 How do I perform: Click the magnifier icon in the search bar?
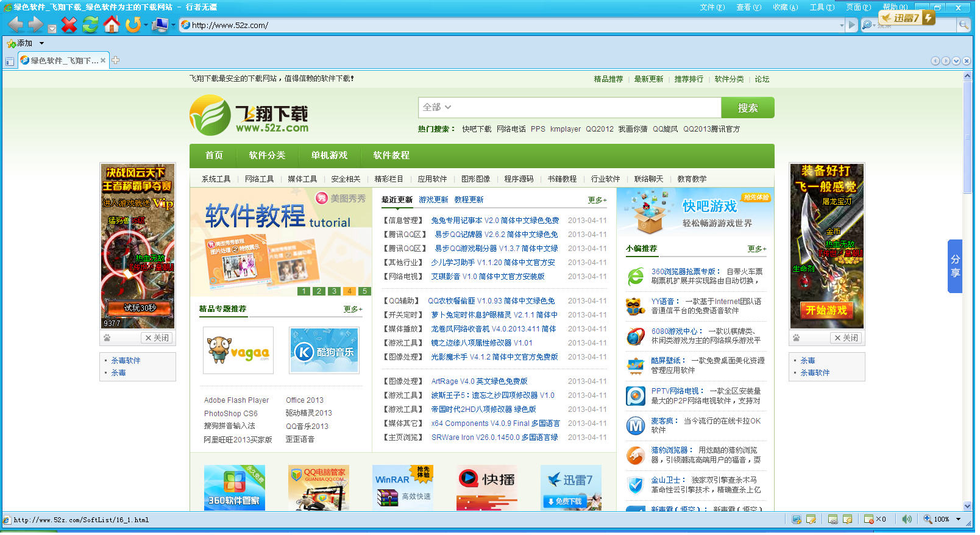pyautogui.click(x=964, y=25)
